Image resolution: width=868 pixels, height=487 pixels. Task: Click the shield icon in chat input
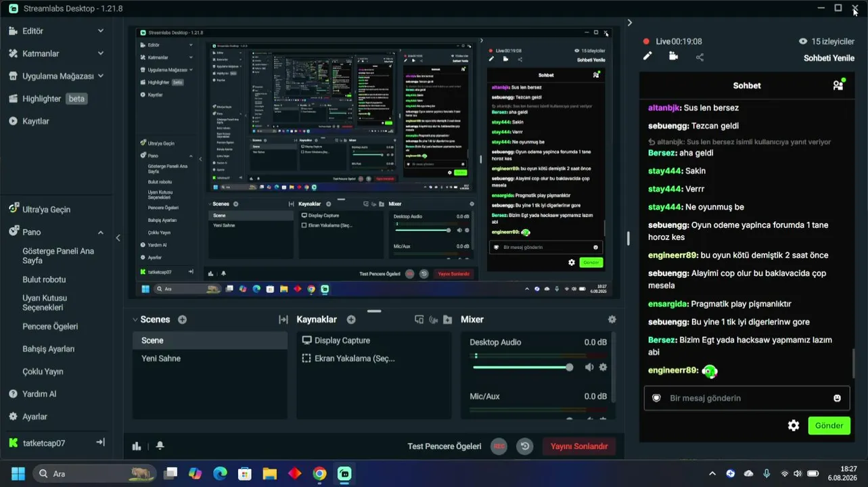click(x=656, y=398)
